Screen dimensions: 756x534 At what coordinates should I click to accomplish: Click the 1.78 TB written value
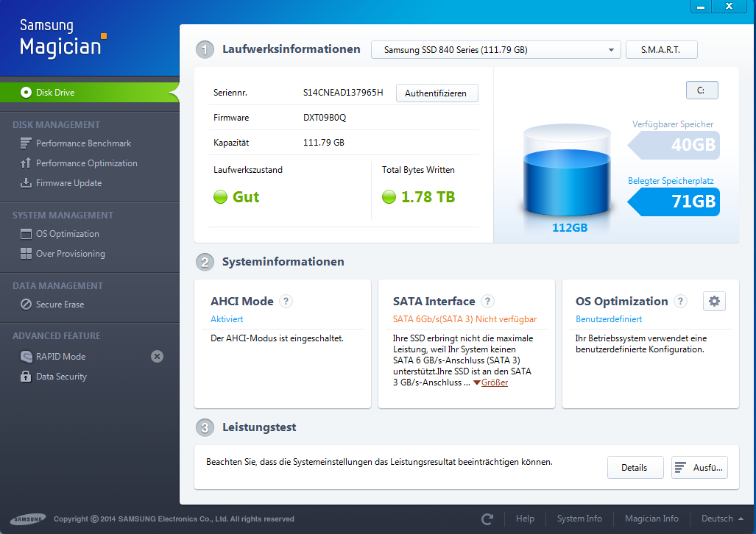[428, 196]
